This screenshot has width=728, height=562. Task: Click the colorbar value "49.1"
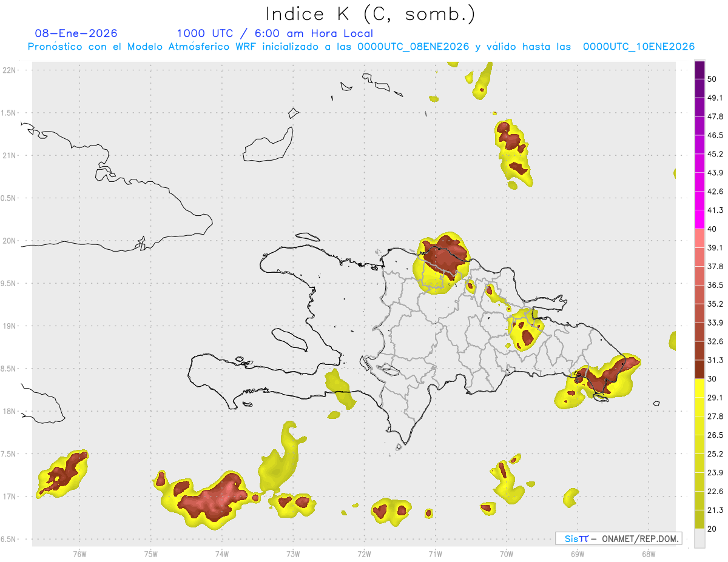click(715, 98)
